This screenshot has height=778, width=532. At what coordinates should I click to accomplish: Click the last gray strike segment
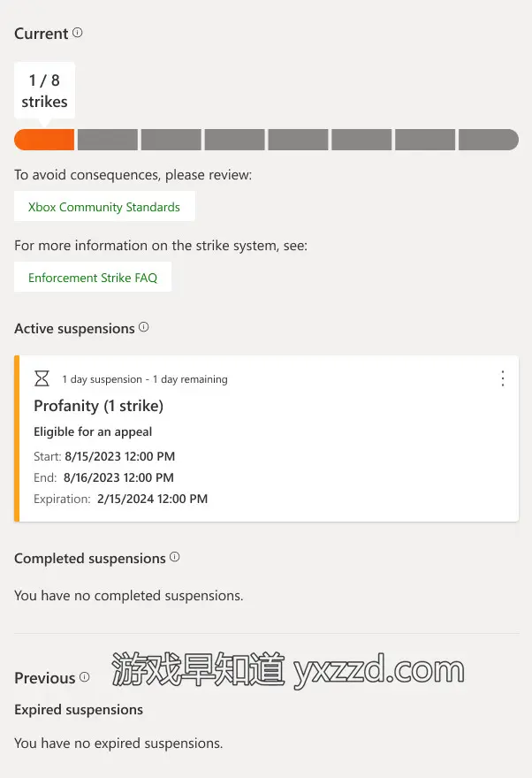[488, 140]
